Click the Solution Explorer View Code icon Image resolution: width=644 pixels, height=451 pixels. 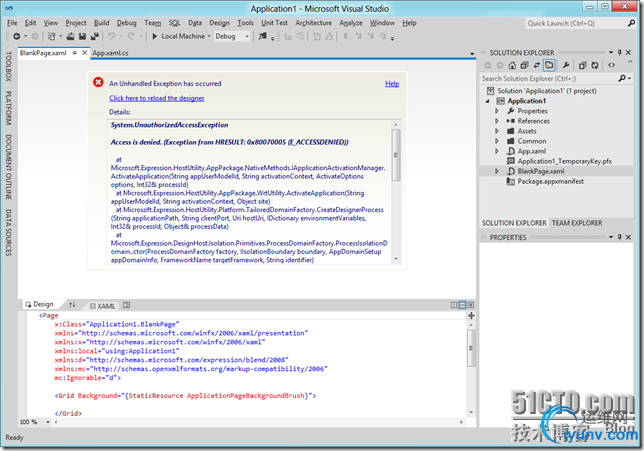coord(611,65)
